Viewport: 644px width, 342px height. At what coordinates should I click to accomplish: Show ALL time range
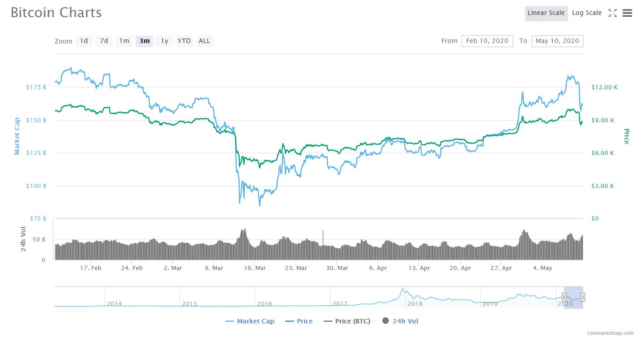tap(205, 41)
